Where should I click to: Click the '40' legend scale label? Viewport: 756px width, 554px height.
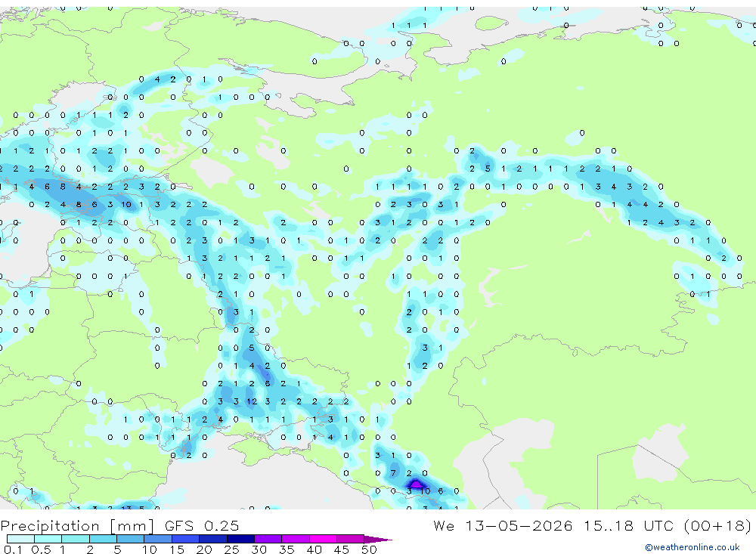tap(314, 549)
